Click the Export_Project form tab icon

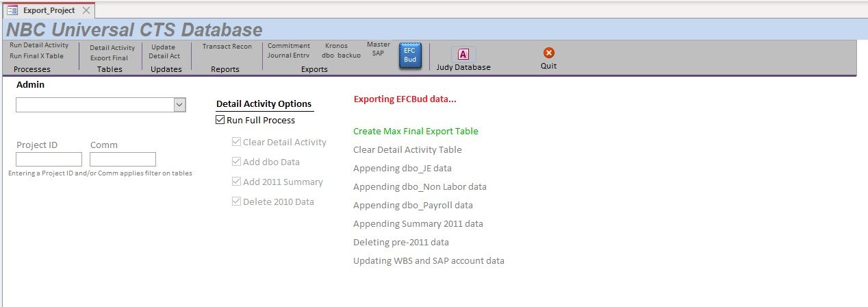12,10
